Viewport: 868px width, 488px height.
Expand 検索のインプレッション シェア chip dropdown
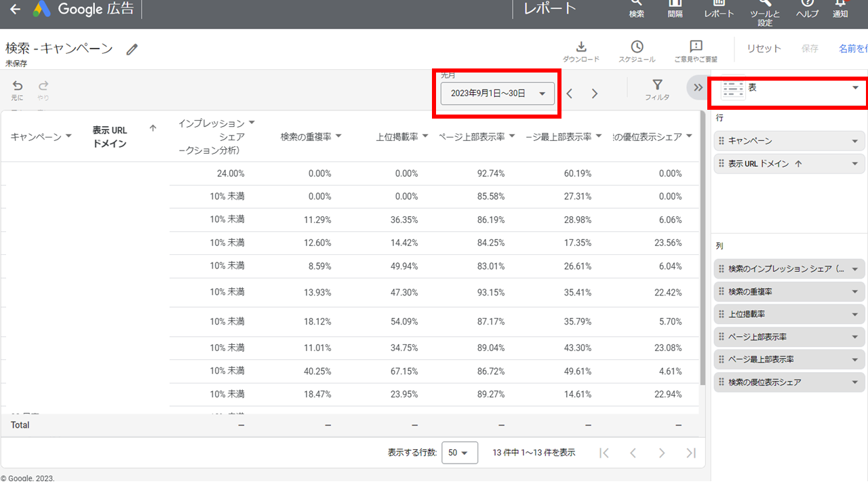tap(855, 269)
